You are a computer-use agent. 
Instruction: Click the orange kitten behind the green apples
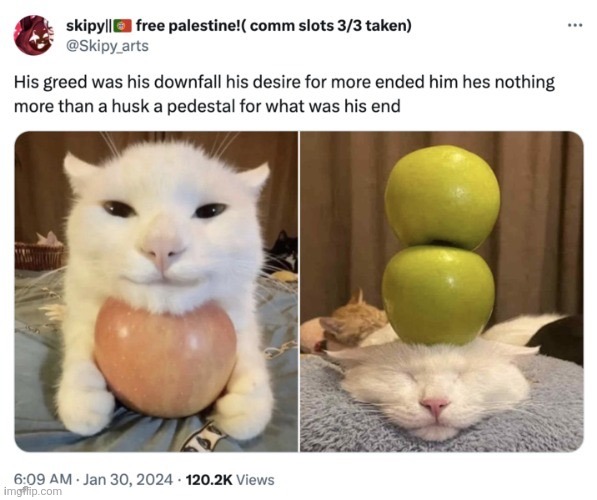pyautogui.click(x=352, y=320)
